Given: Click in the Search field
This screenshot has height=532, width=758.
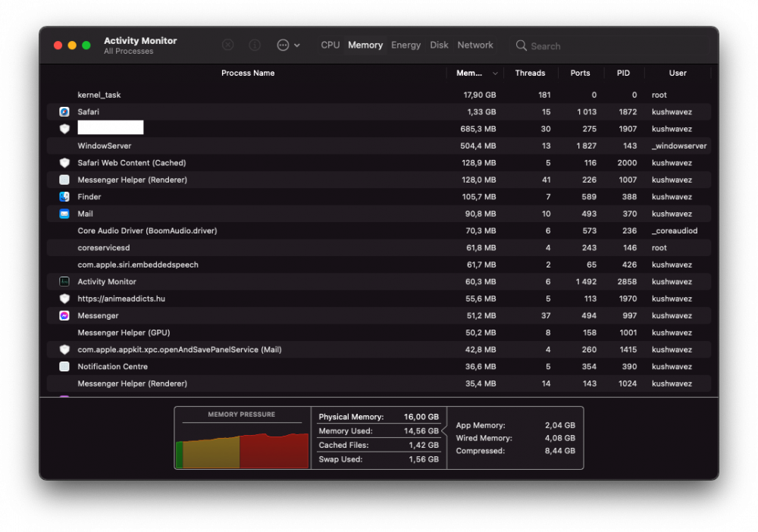Looking at the screenshot, I should 609,46.
